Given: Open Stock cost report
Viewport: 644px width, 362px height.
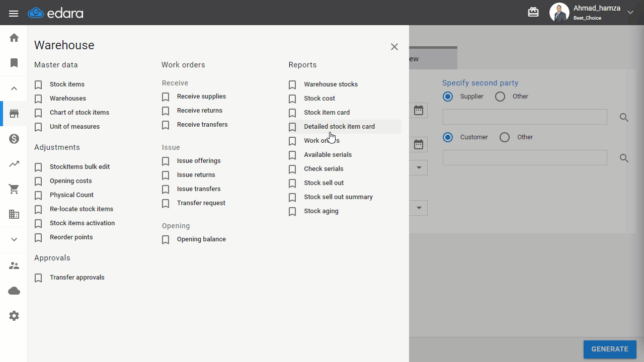Looking at the screenshot, I should pyautogui.click(x=319, y=99).
